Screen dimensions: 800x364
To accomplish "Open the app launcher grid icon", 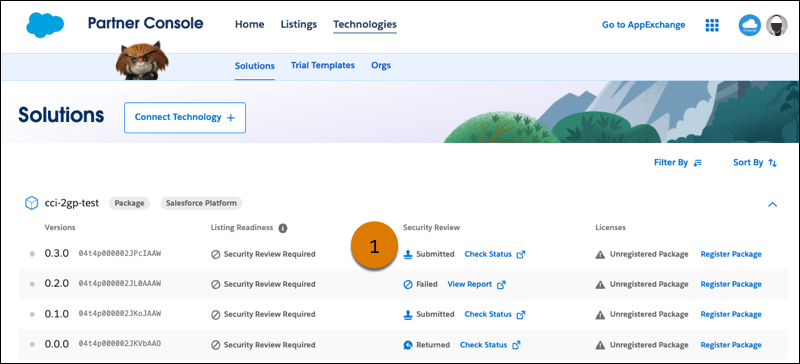I will 712,25.
